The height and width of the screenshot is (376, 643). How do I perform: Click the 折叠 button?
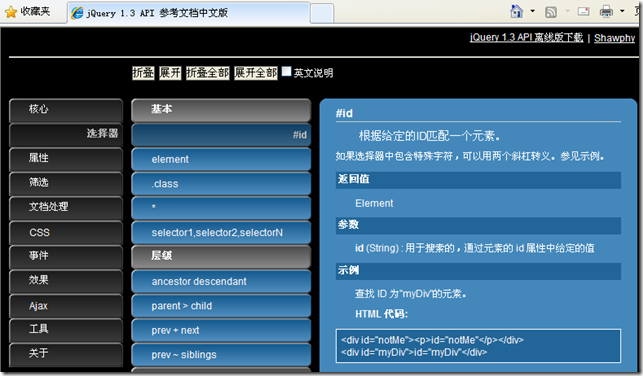point(143,73)
